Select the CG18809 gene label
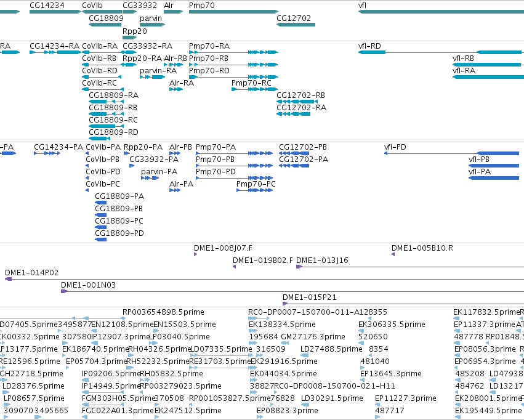524x420 pixels. pos(106,18)
